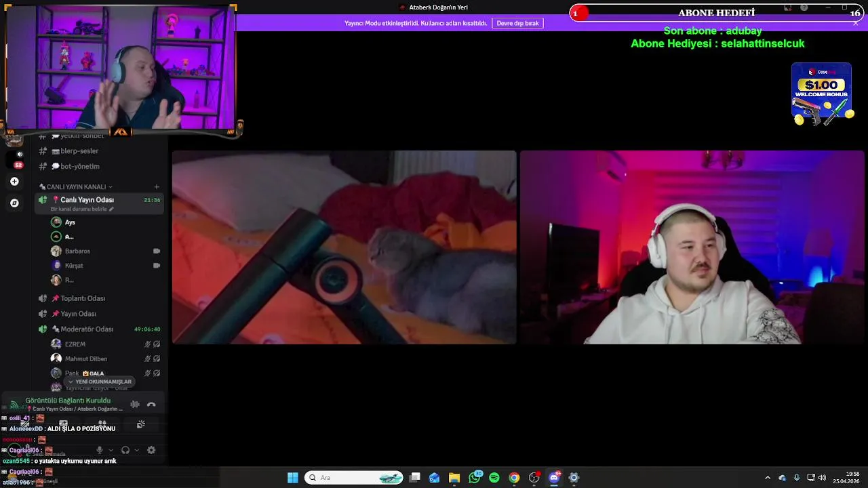Open Discord user settings gear
Screen dimensions: 868x488
click(151, 450)
